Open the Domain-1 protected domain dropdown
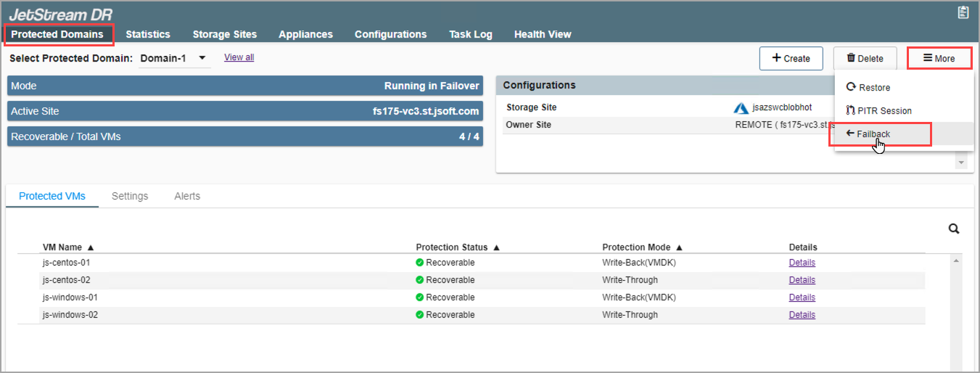Image resolution: width=980 pixels, height=373 pixels. point(202,58)
